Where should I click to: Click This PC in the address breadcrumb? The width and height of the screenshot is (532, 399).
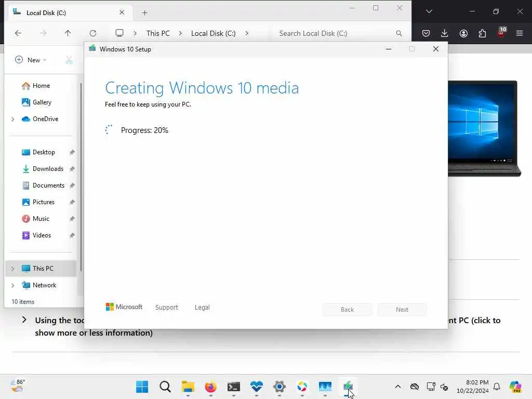click(x=158, y=33)
